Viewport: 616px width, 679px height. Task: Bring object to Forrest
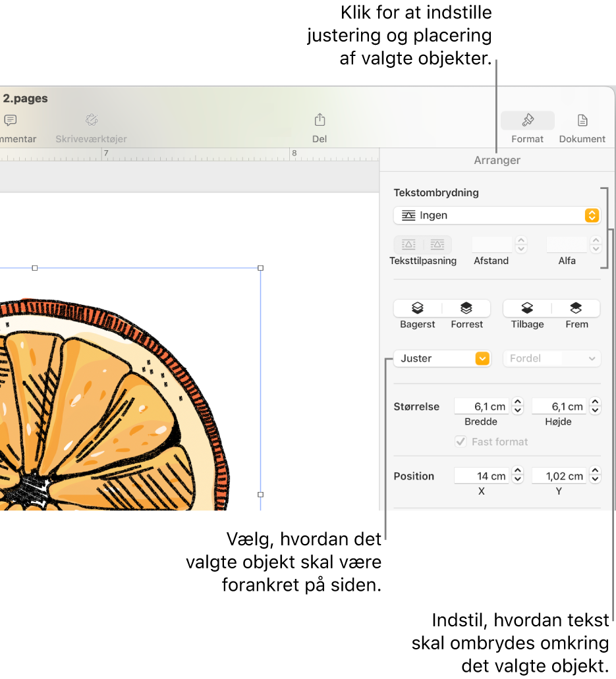466,308
